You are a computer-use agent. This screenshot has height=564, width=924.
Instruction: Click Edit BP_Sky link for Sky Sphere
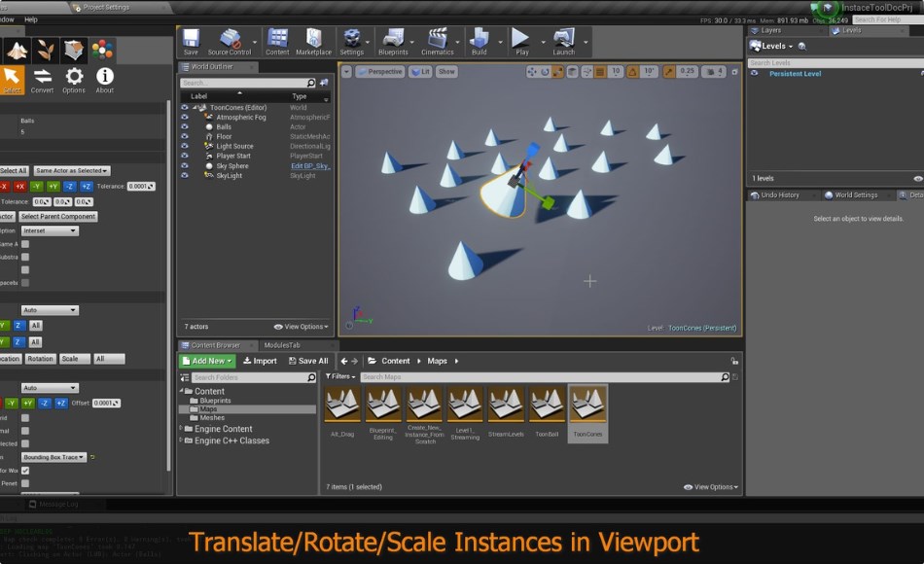click(x=311, y=166)
